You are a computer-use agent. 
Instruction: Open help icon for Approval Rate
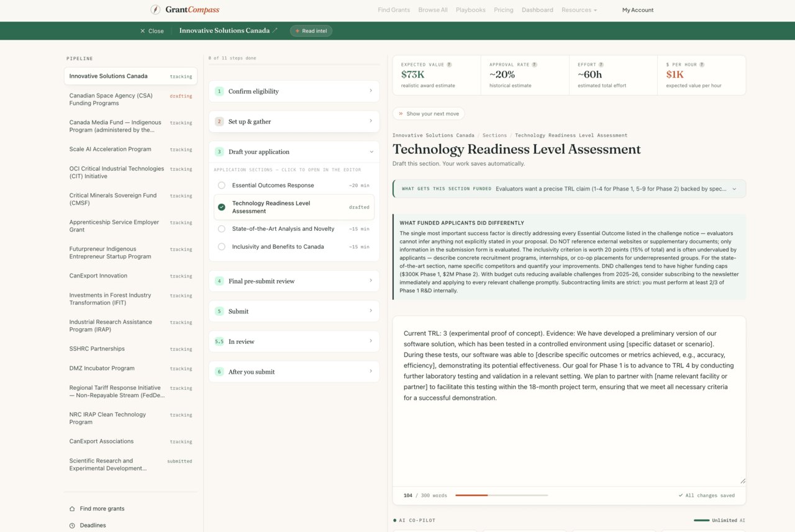click(x=534, y=65)
